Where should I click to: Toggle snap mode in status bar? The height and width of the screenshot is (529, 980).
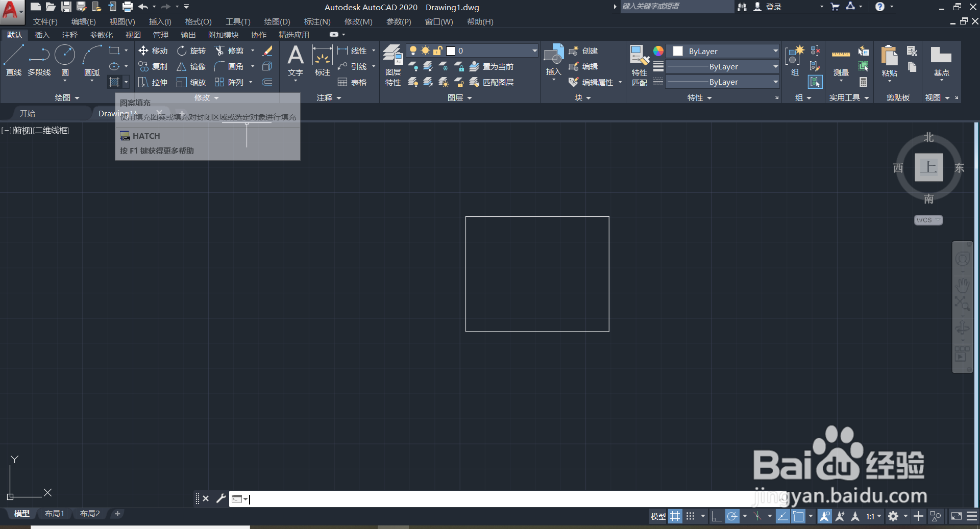click(691, 516)
